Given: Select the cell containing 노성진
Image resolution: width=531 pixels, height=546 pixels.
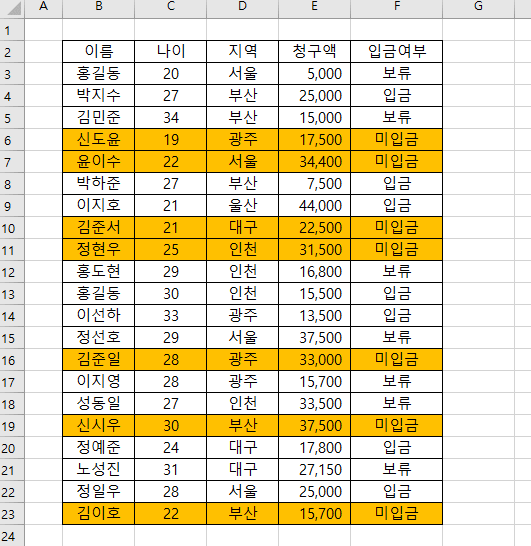Looking at the screenshot, I should 99,470.
